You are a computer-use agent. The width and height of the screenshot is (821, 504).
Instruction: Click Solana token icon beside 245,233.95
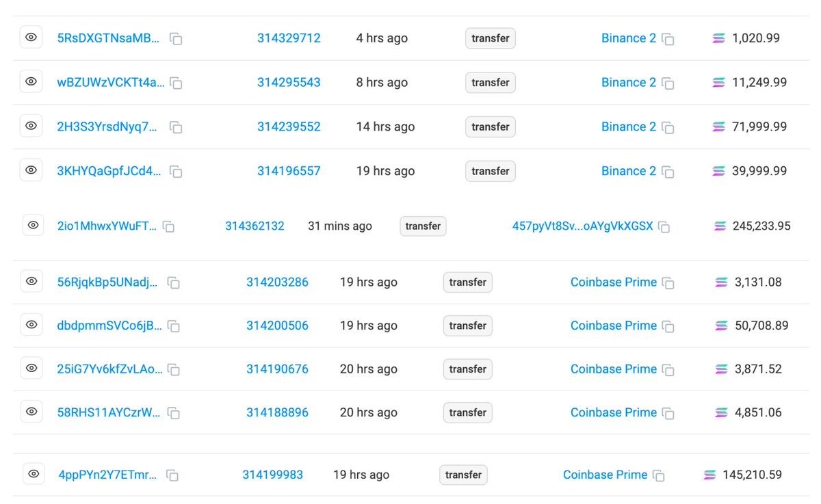pyautogui.click(x=720, y=226)
